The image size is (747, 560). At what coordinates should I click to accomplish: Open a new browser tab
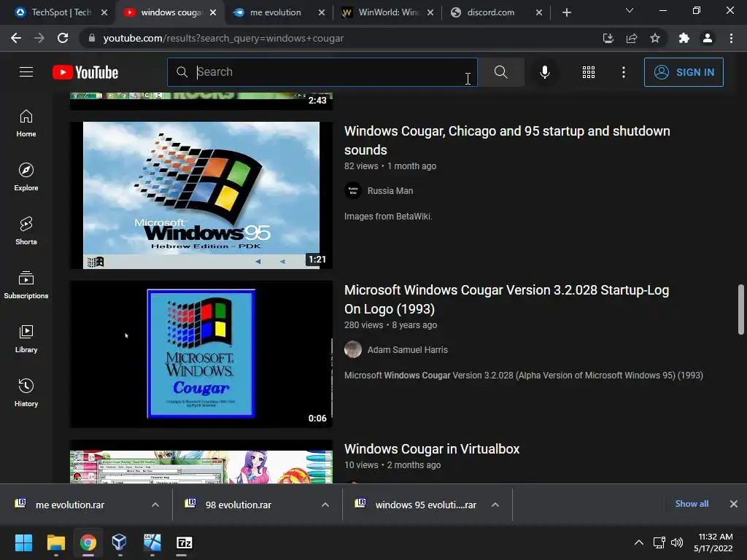tap(566, 12)
